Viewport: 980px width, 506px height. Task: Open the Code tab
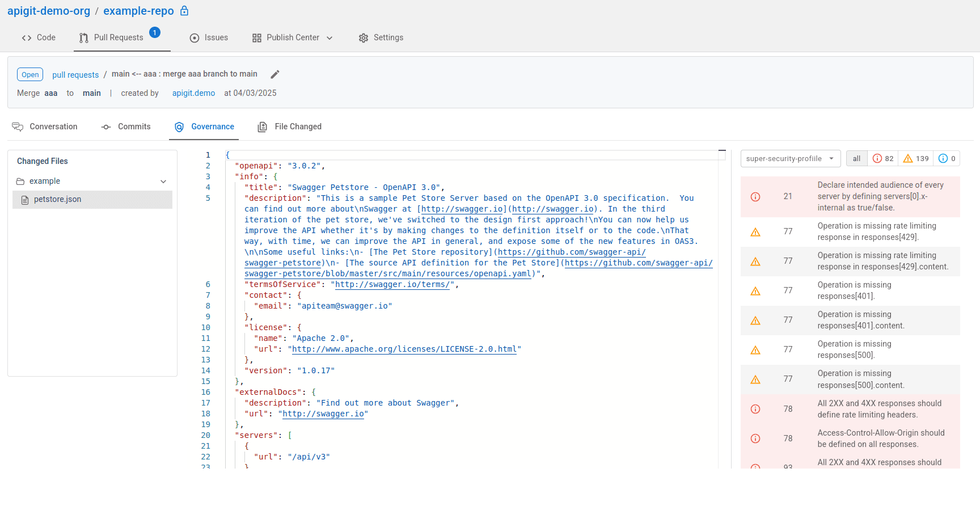pyautogui.click(x=39, y=37)
